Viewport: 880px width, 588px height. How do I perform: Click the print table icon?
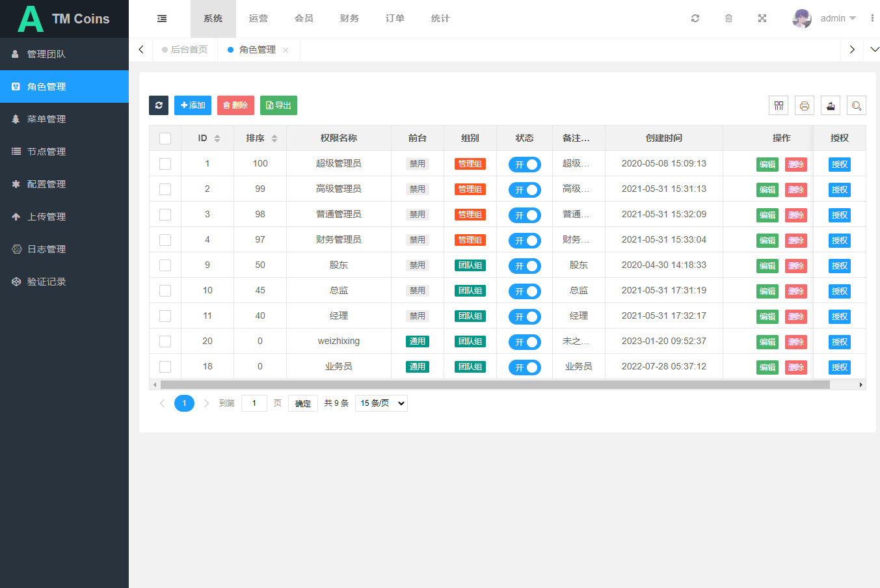coord(805,105)
